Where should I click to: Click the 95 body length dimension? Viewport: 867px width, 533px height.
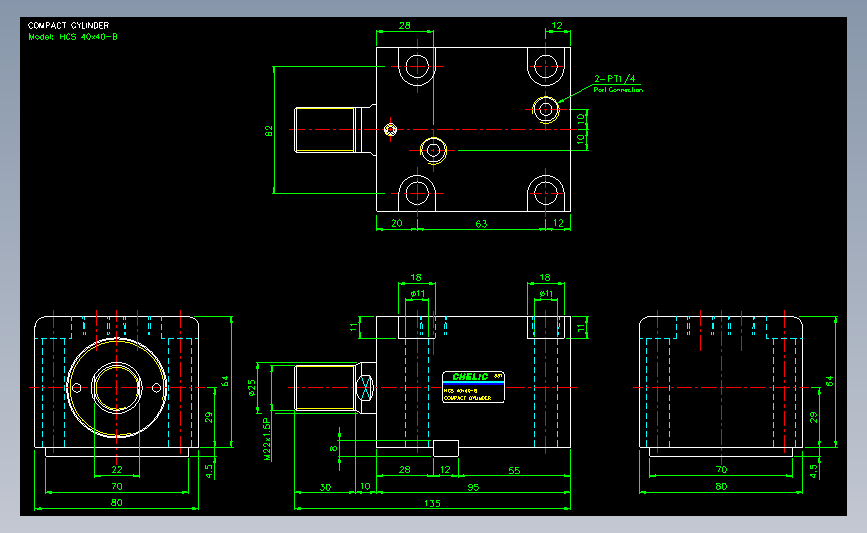[473, 487]
